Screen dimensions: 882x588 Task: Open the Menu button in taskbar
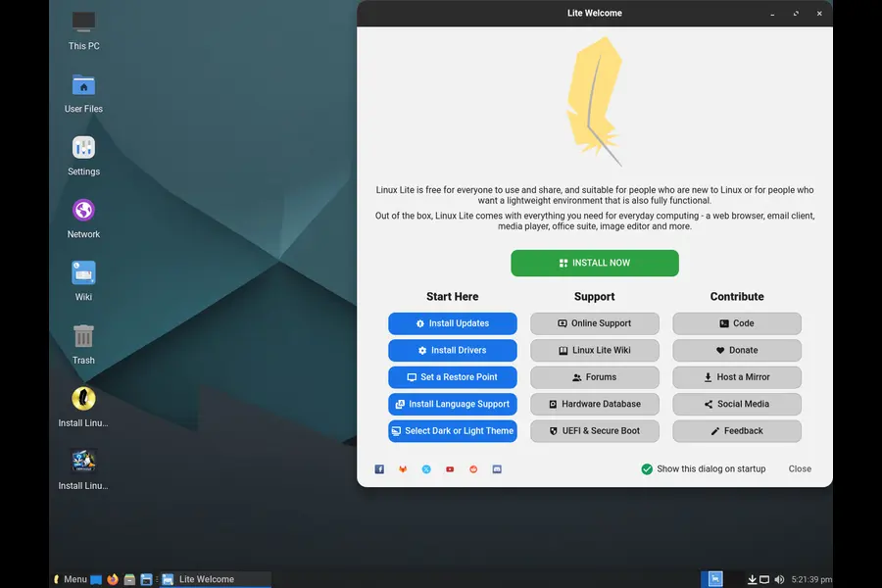tap(71, 579)
